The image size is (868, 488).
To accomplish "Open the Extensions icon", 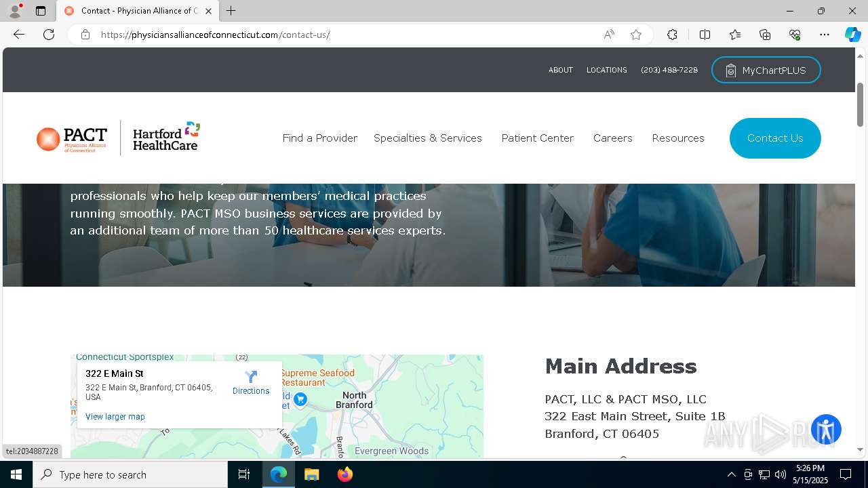I will click(672, 35).
